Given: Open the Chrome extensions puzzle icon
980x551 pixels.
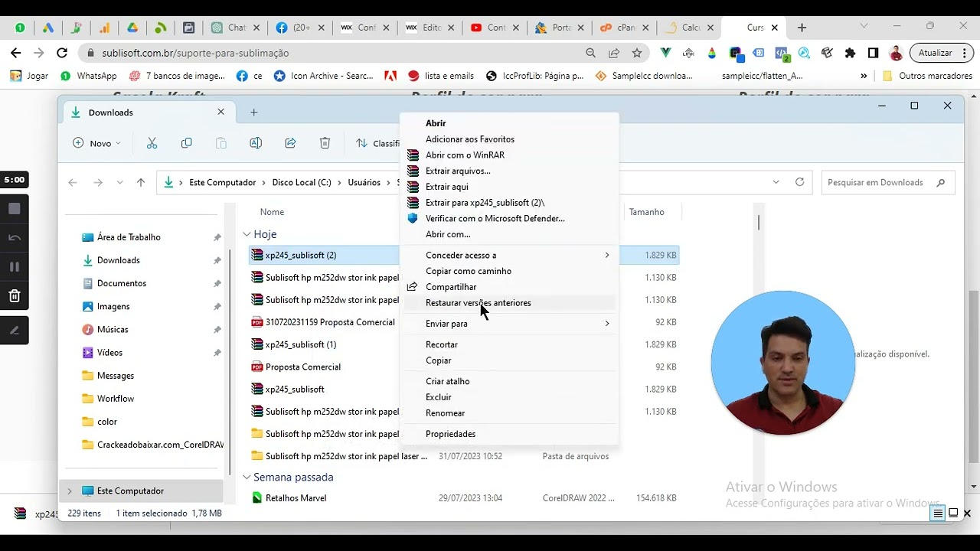Looking at the screenshot, I should tap(850, 53).
